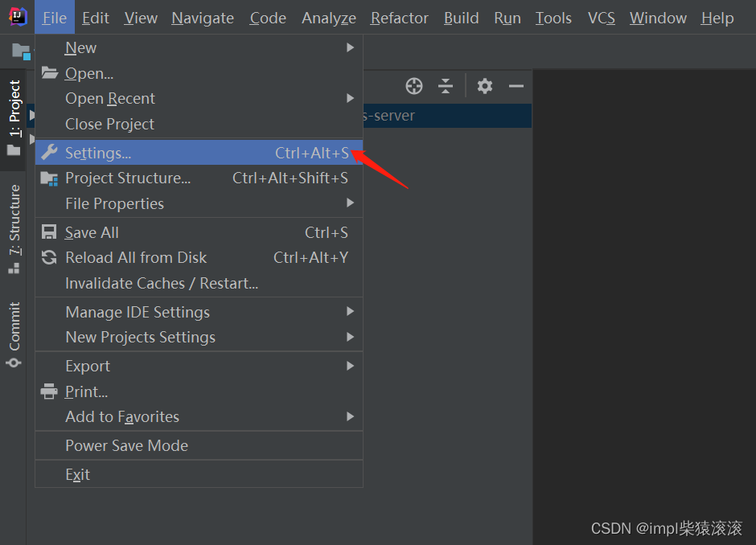The height and width of the screenshot is (545, 756).
Task: Open the Refactor menu
Action: (399, 18)
